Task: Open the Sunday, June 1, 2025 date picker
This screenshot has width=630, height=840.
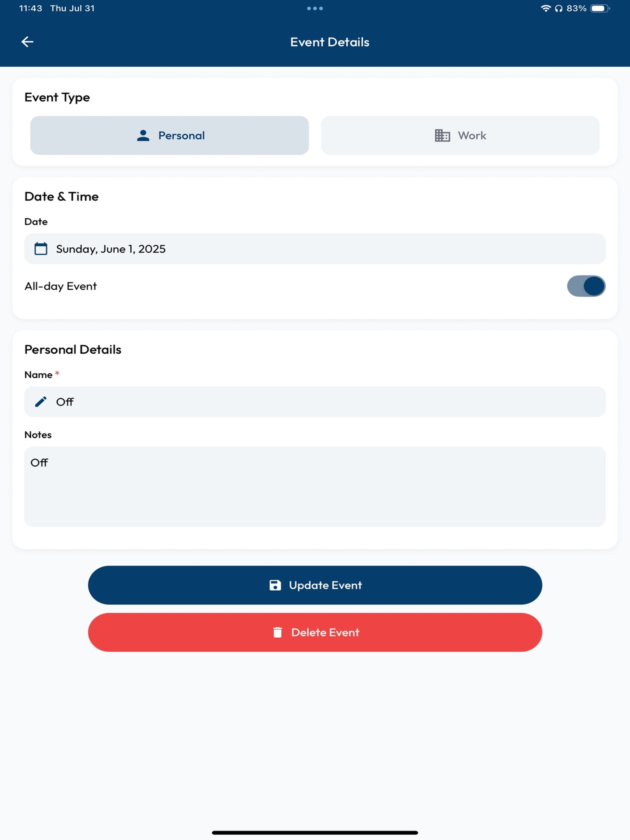Action: (315, 249)
